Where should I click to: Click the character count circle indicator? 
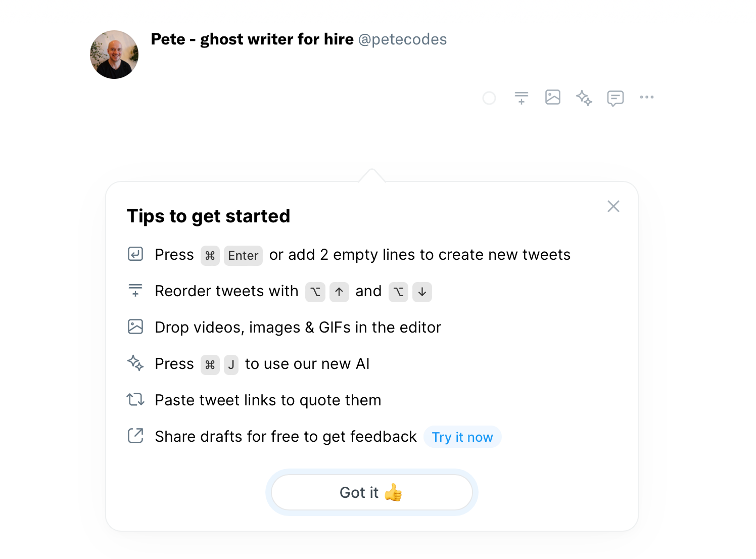click(x=489, y=98)
